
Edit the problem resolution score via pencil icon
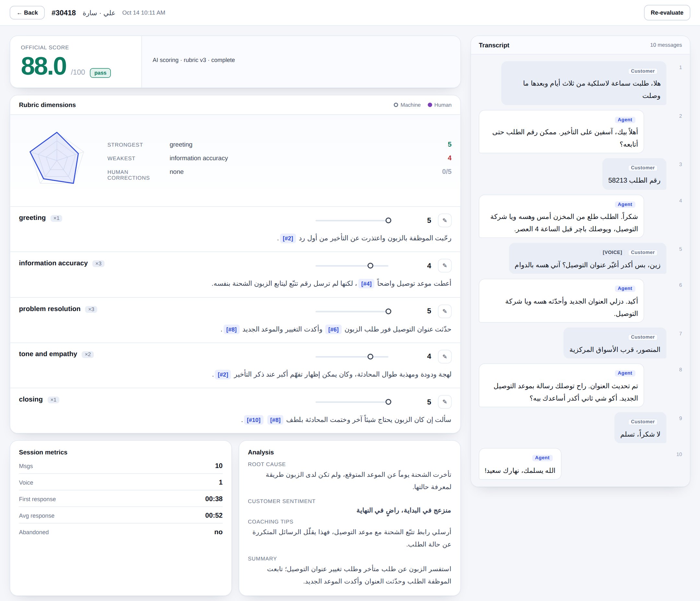click(445, 311)
